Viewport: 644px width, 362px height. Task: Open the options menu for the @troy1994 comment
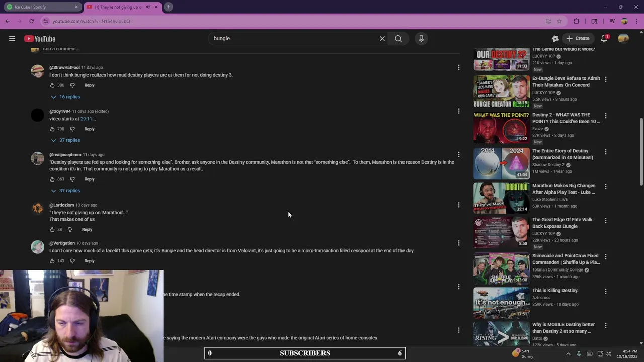(x=458, y=111)
